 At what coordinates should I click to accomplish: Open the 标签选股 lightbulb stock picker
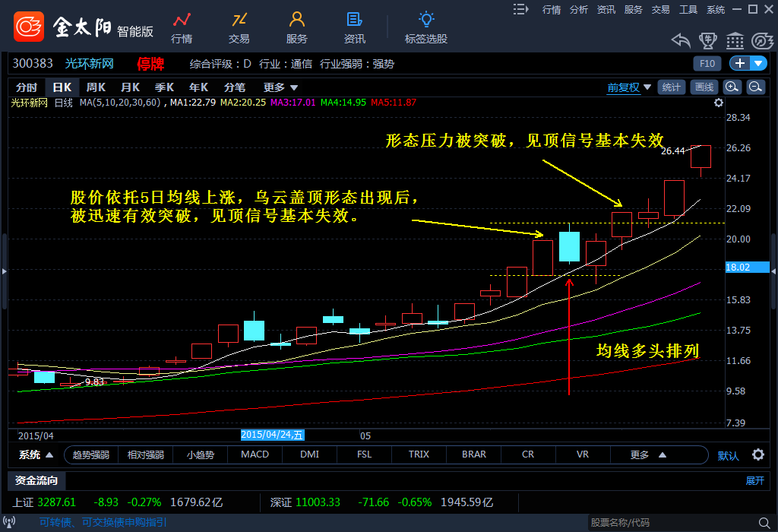426,28
